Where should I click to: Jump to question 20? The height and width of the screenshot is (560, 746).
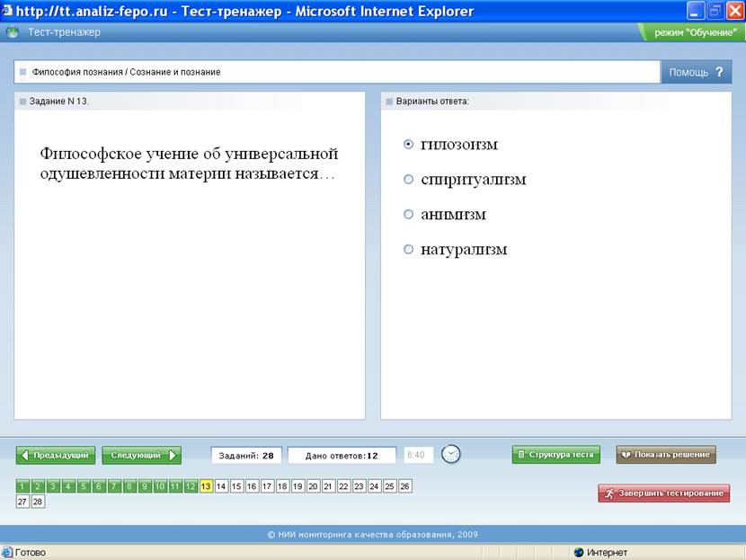(x=313, y=486)
